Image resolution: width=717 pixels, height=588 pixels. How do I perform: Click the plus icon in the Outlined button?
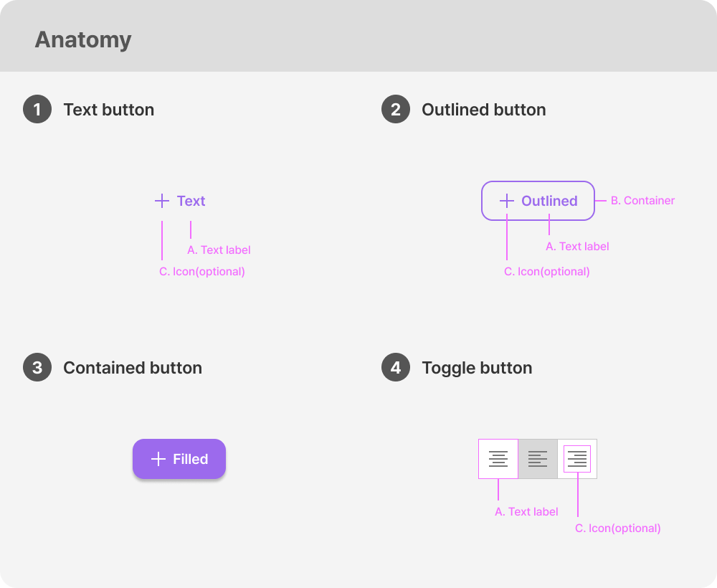click(x=508, y=201)
